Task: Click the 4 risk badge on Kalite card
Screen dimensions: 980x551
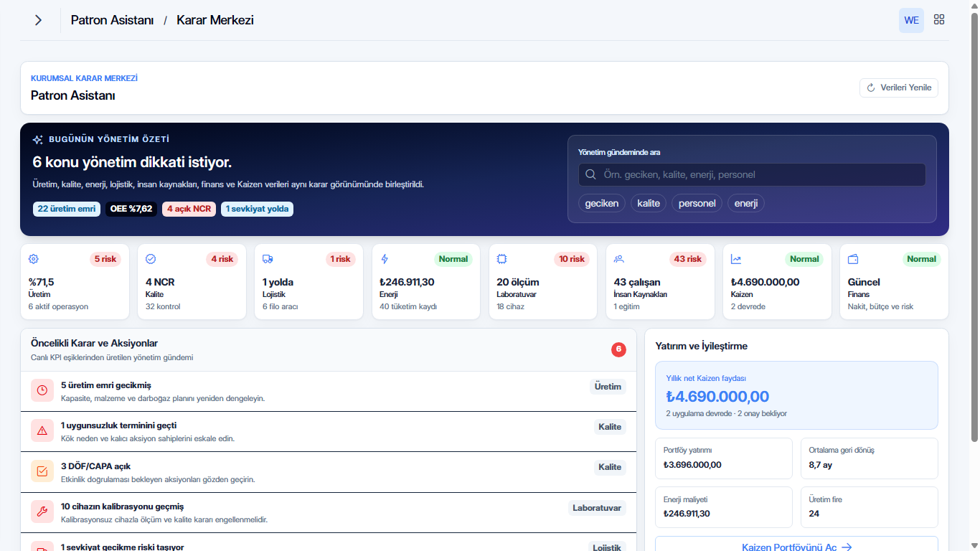Action: [222, 259]
